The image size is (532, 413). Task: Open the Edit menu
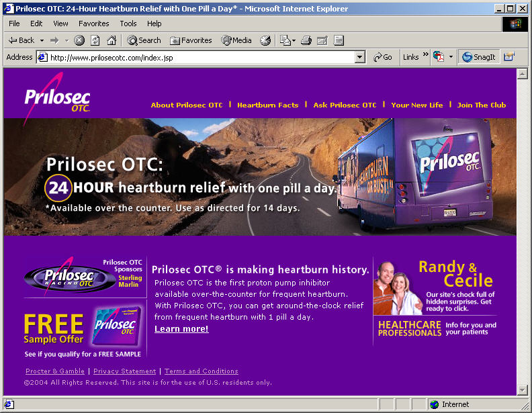36,24
